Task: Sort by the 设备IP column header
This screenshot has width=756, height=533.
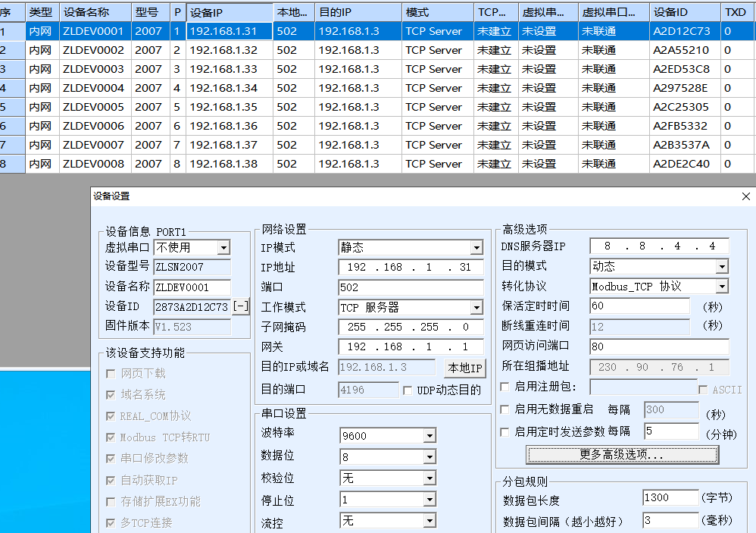Action: pyautogui.click(x=230, y=12)
